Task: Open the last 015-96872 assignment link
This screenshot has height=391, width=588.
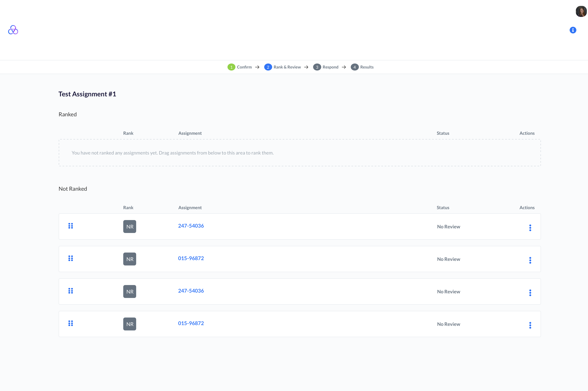Action: (x=191, y=323)
